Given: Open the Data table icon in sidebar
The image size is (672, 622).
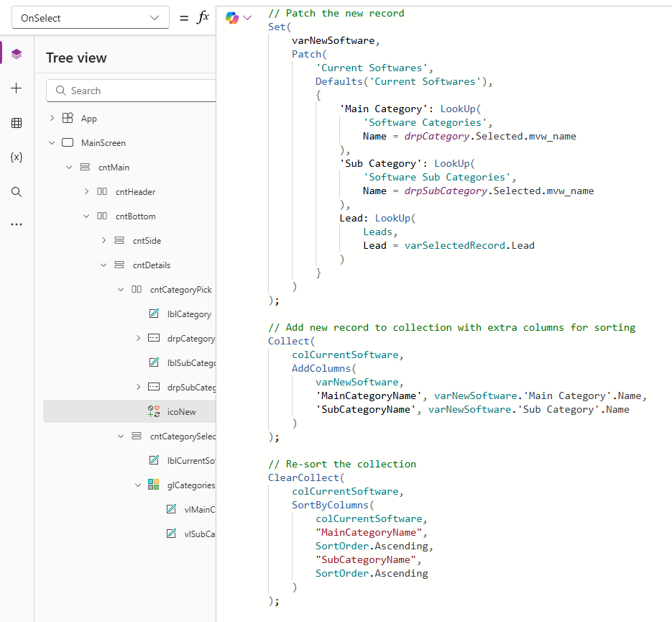Looking at the screenshot, I should (x=17, y=123).
